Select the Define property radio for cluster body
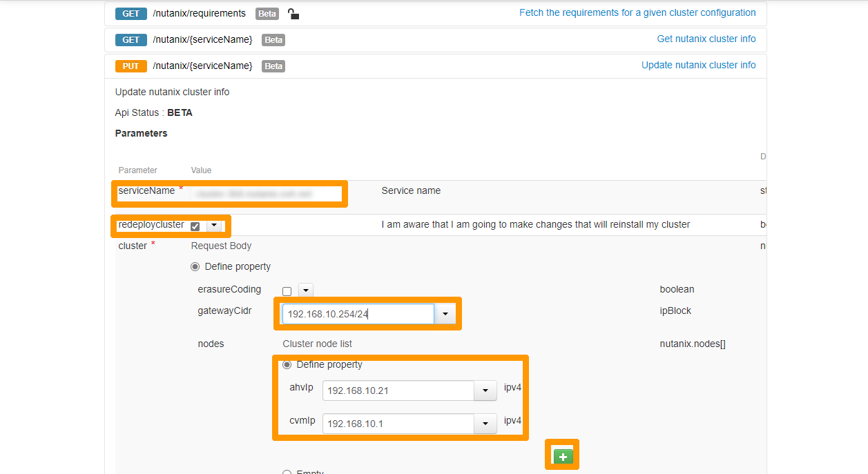868x474 pixels. pyautogui.click(x=195, y=266)
